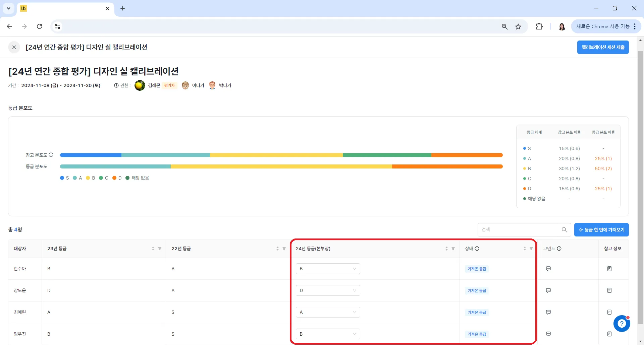The image size is (644, 345).
Task: Open comment icon for 한수아 row
Action: pyautogui.click(x=548, y=269)
